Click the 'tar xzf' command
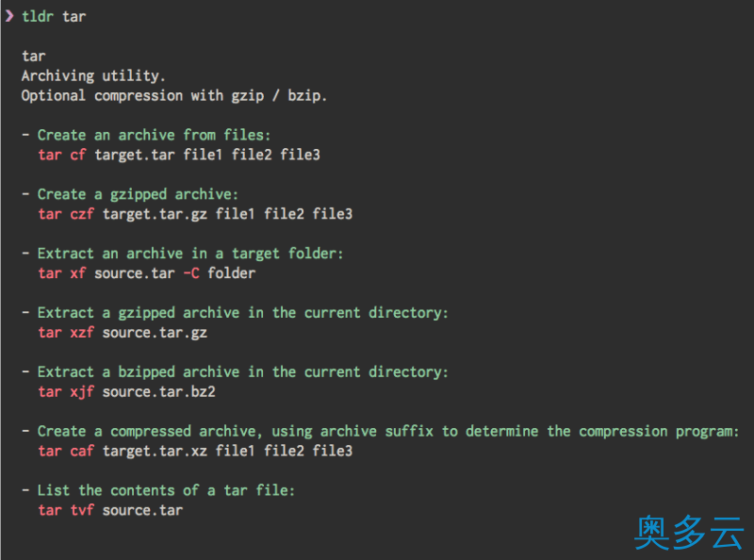The image size is (754, 560). coord(66,333)
